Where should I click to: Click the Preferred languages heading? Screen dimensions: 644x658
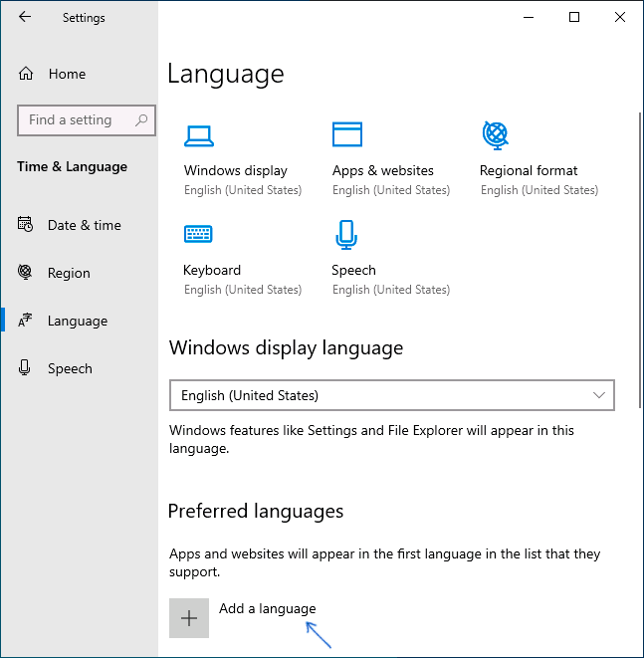(256, 511)
